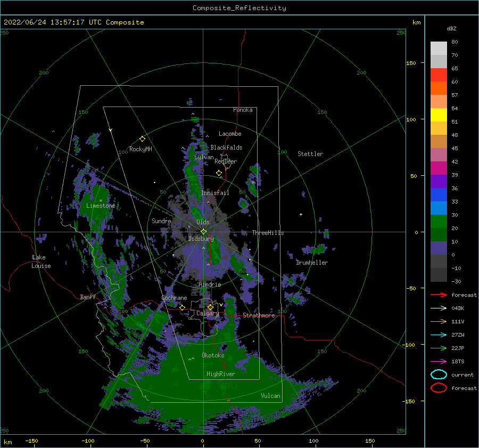Screen dimensions: 479x448
Task: Pick the bright green 20-30 dBZ swatch
Action: tap(439, 221)
